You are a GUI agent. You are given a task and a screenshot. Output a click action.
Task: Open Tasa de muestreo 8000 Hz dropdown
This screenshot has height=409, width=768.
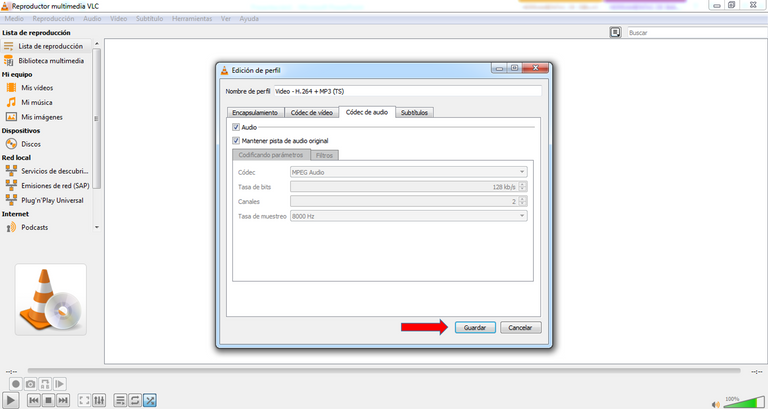(x=409, y=216)
